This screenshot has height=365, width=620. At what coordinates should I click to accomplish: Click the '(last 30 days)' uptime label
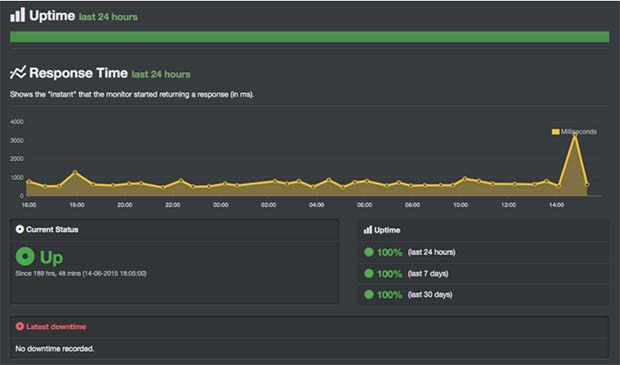pos(430,295)
